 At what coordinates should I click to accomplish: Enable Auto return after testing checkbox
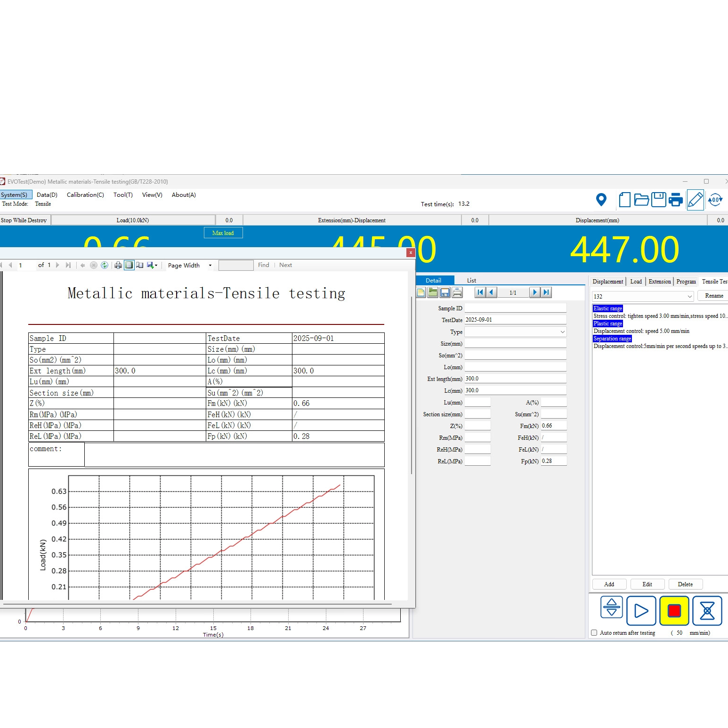594,633
